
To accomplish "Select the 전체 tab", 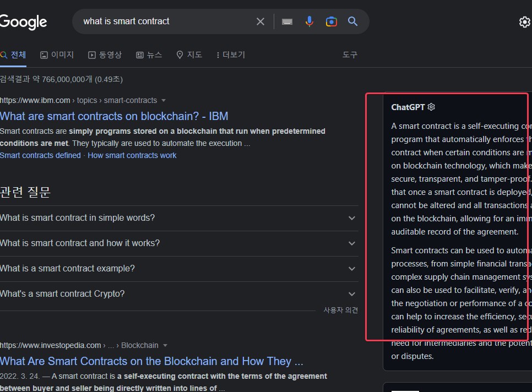I will pyautogui.click(x=13, y=55).
